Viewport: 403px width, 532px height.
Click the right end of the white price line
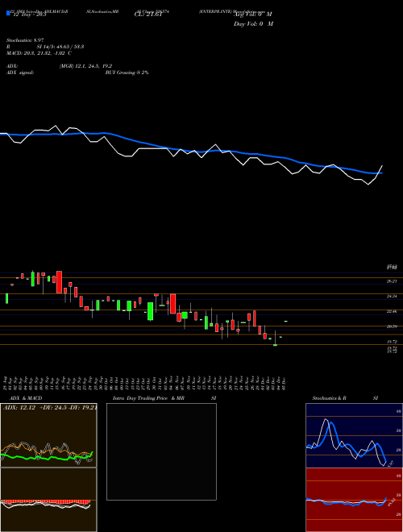click(382, 166)
